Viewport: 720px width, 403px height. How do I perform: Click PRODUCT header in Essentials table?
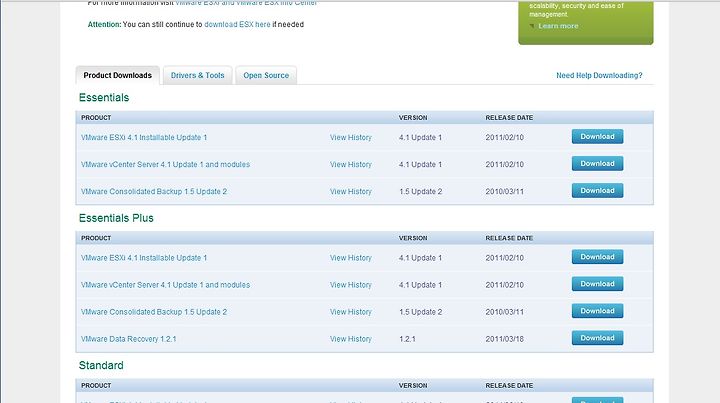[x=96, y=118]
